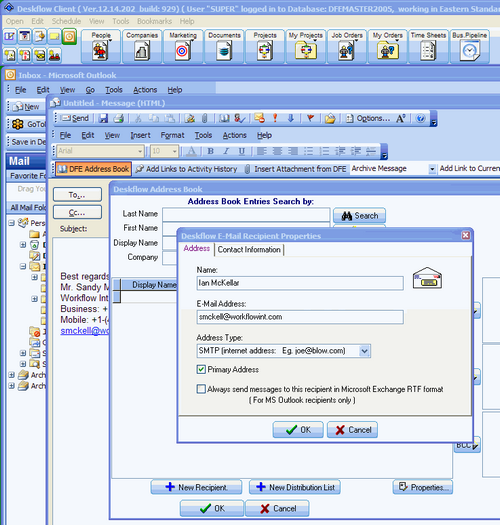The height and width of the screenshot is (525, 500).
Task: Click the paperclip Insert File icon
Action: tap(204, 118)
